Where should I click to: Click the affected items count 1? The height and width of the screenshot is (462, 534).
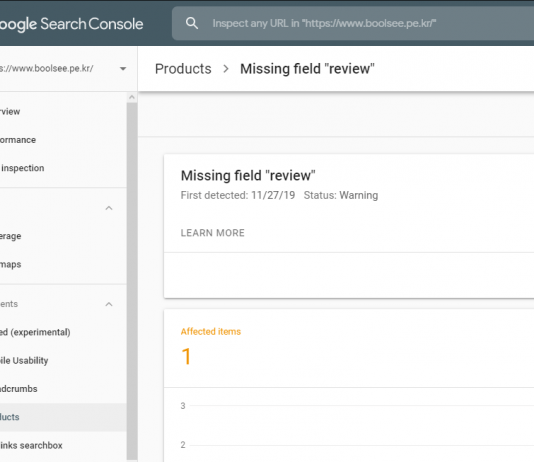tap(186, 356)
